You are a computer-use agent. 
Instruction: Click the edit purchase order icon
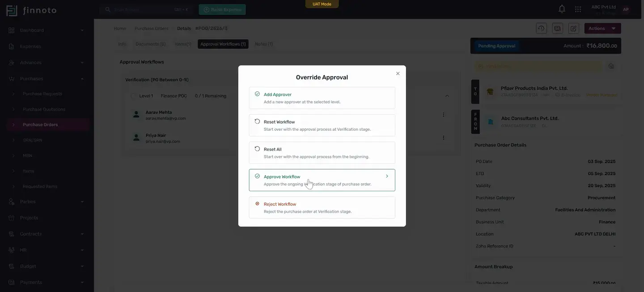point(573,28)
